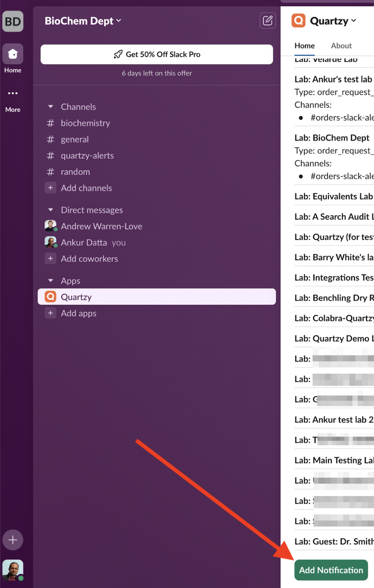
Task: Click '6 days left on this offer' text
Action: (x=157, y=73)
